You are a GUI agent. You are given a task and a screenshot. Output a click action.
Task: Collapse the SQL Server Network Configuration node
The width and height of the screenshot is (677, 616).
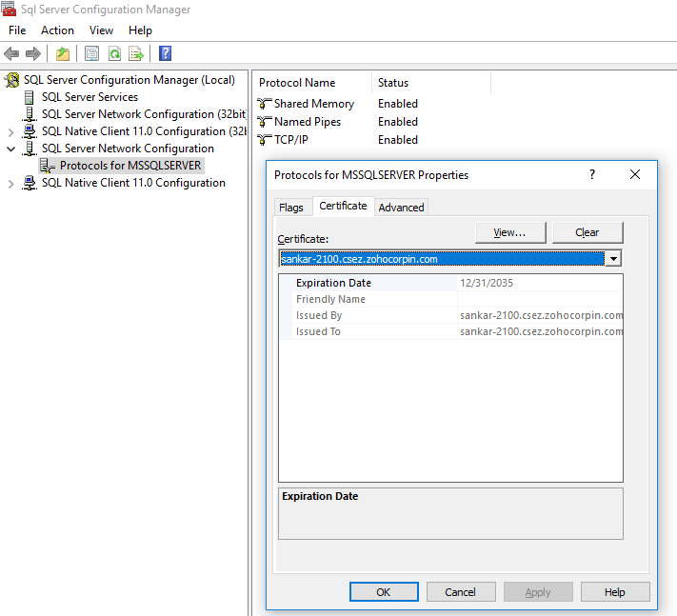(x=11, y=149)
